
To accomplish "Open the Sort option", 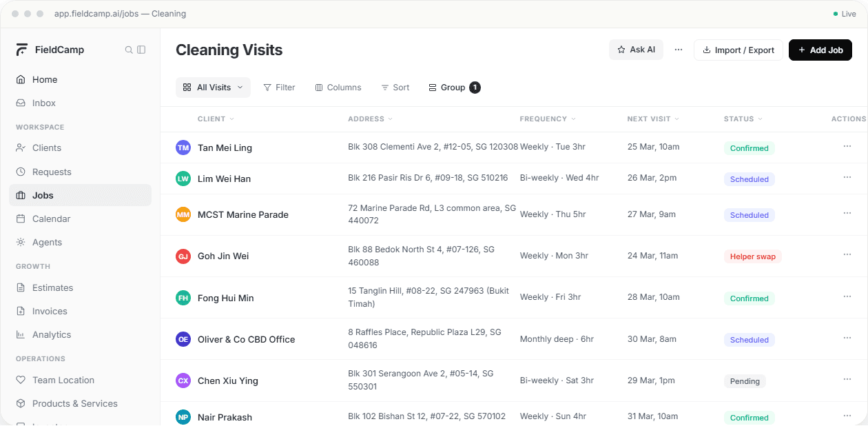I will pos(395,88).
